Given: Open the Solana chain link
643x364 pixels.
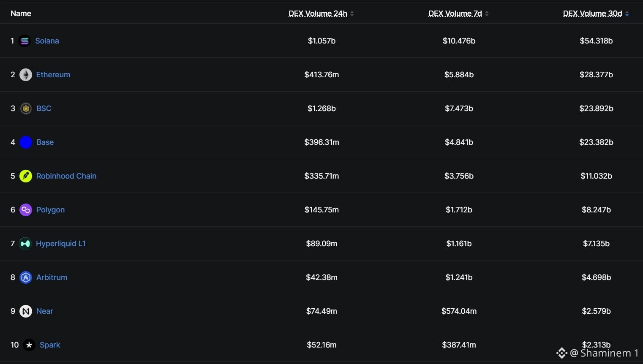Looking at the screenshot, I should (47, 41).
